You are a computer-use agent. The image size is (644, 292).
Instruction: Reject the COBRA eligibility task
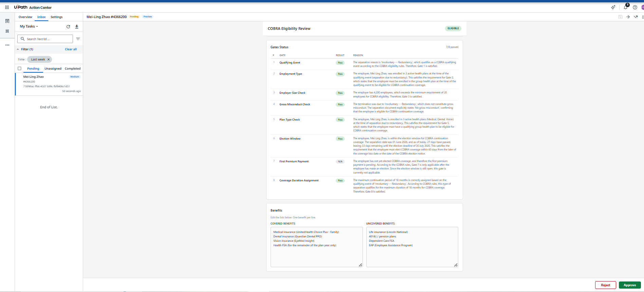point(606,285)
